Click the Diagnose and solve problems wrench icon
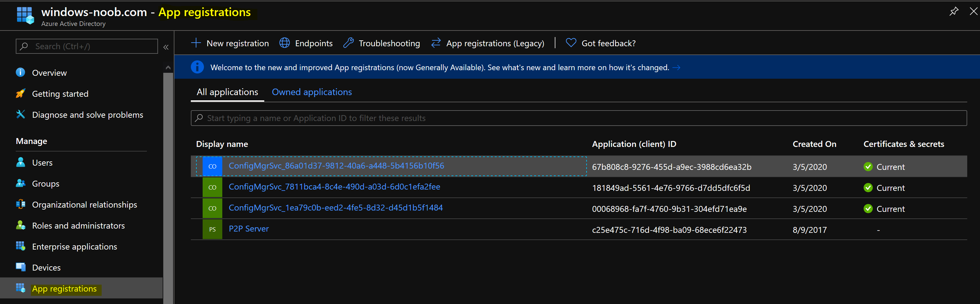The image size is (980, 304). [x=21, y=114]
